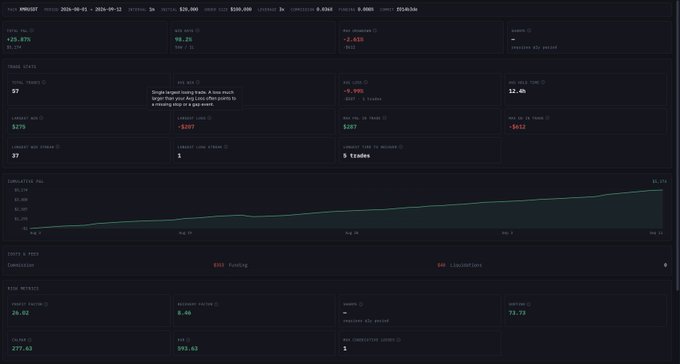Click info icon above the 593.63 value
680x364 pixels.
pos(189,340)
